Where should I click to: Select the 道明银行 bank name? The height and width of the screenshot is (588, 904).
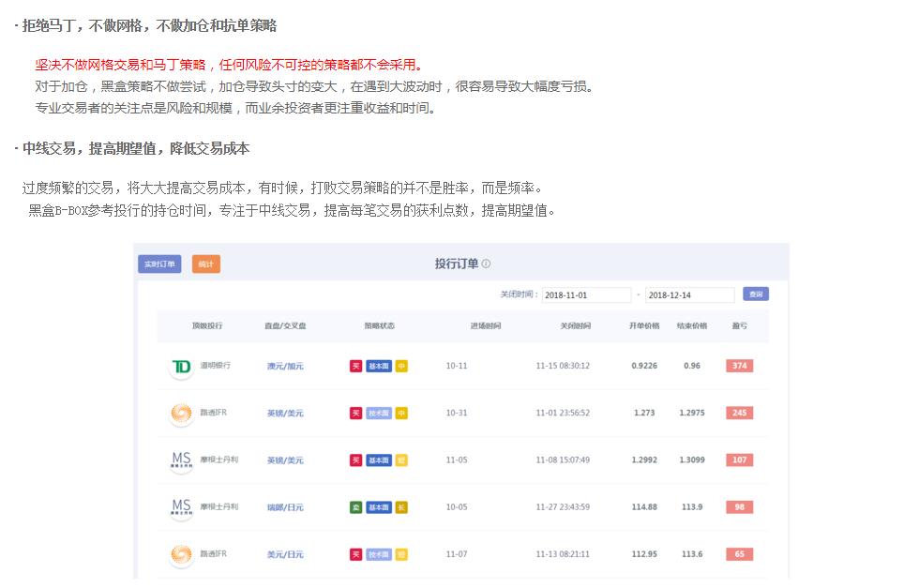point(215,366)
